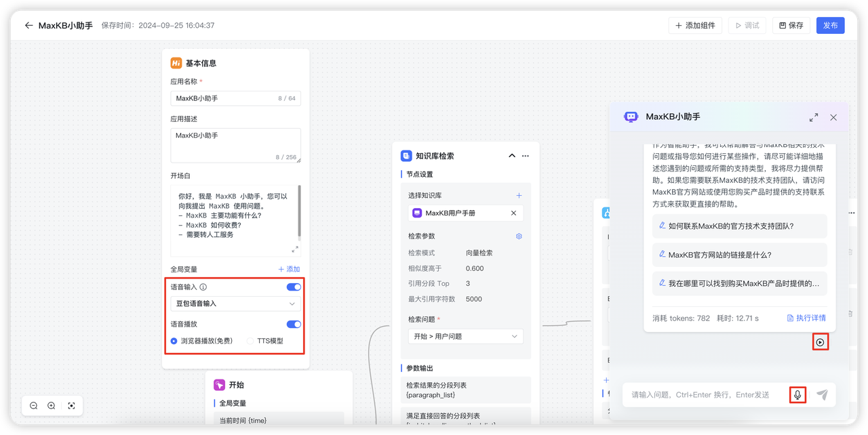This screenshot has width=868, height=435.
Task: Save the workflow with 保存
Action: click(x=791, y=25)
